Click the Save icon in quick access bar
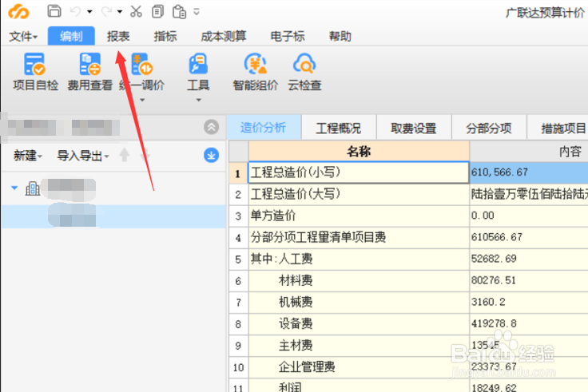 pos(54,11)
